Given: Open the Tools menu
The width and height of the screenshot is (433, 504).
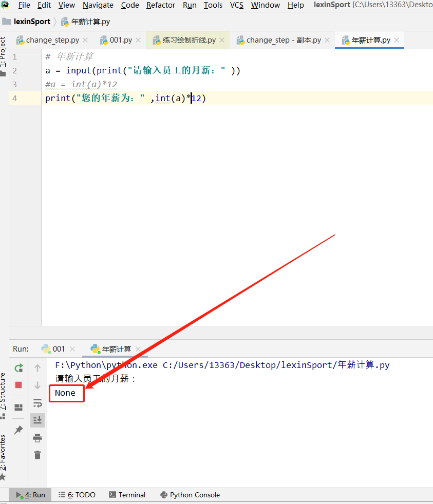Looking at the screenshot, I should coord(213,5).
